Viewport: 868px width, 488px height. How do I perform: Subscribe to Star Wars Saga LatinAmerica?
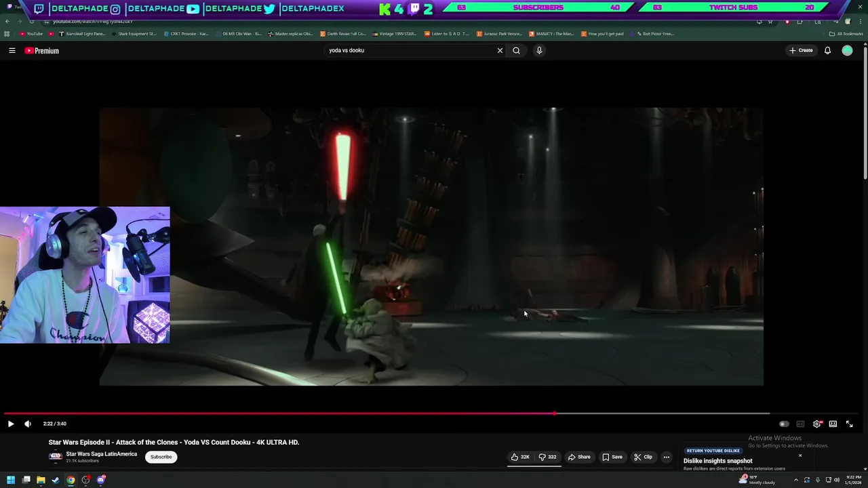[x=161, y=457]
